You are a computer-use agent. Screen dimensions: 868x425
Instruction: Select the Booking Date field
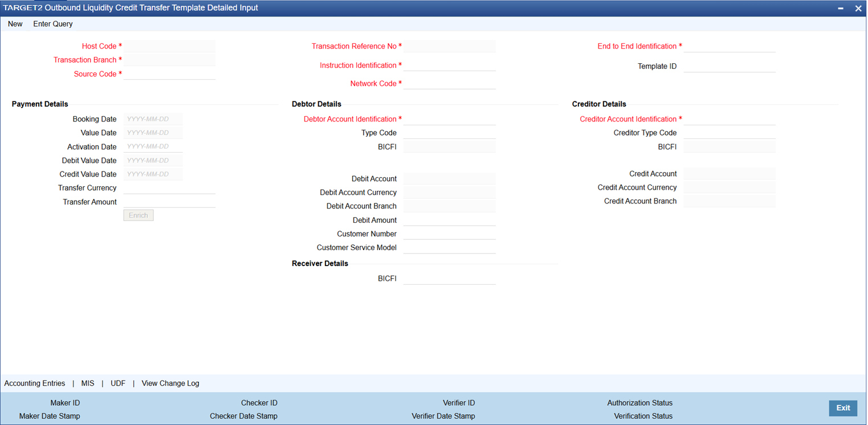(153, 119)
